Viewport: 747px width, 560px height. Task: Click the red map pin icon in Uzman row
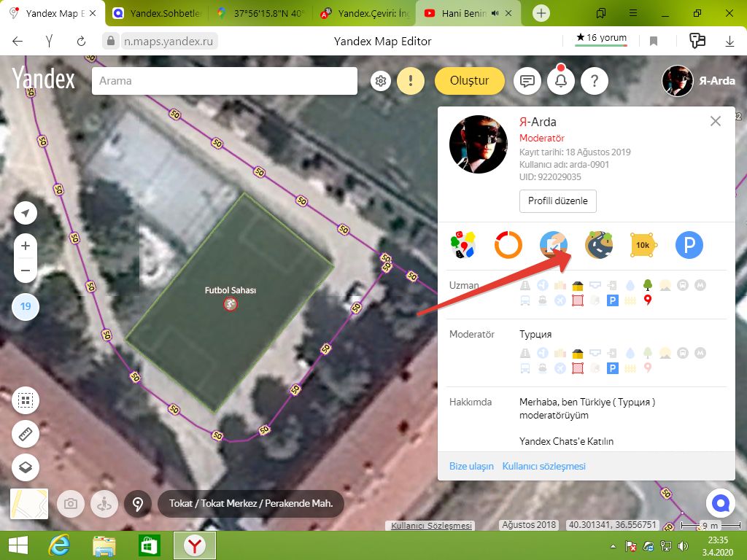click(x=648, y=300)
